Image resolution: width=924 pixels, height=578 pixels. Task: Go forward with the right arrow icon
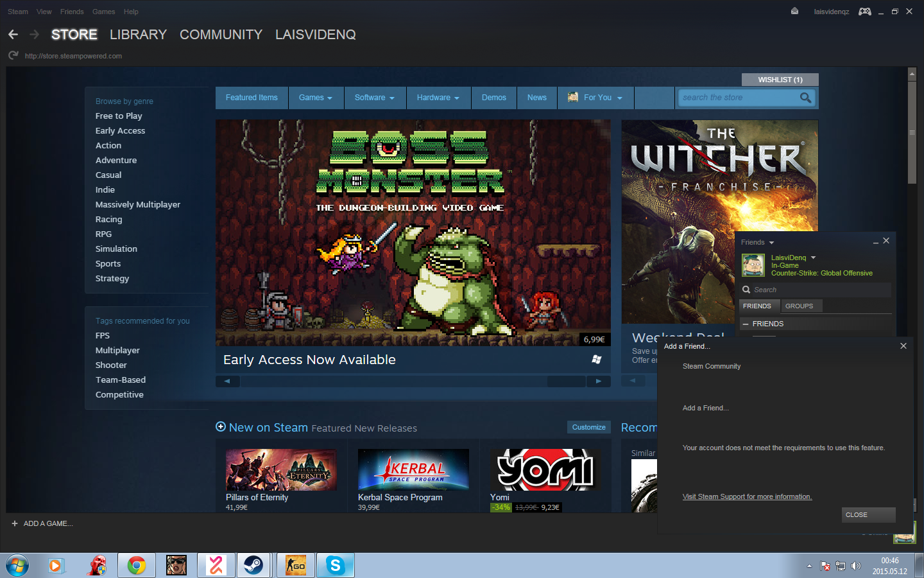35,34
